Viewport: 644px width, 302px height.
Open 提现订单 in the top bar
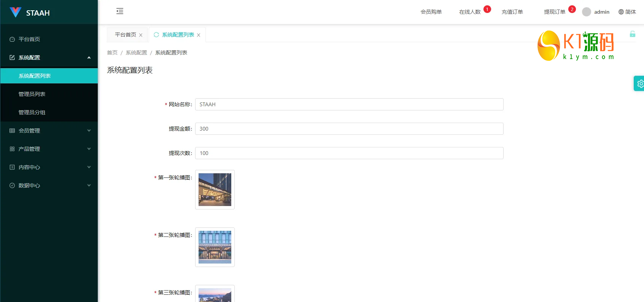pyautogui.click(x=555, y=12)
